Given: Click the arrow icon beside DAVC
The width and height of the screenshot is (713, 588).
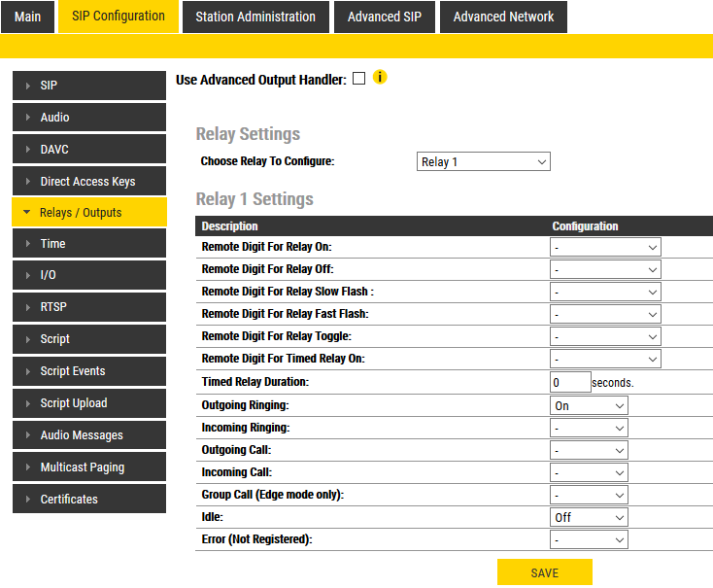Looking at the screenshot, I should click(27, 150).
